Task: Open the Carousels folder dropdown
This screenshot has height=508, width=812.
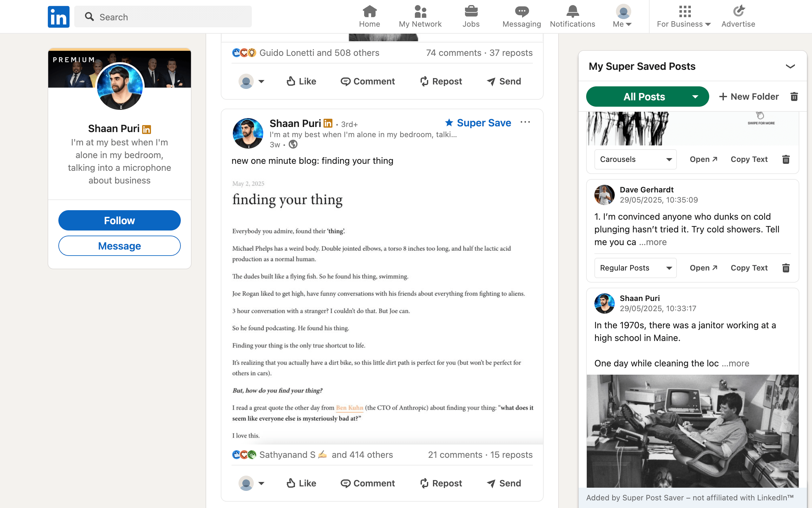Action: [x=635, y=159]
